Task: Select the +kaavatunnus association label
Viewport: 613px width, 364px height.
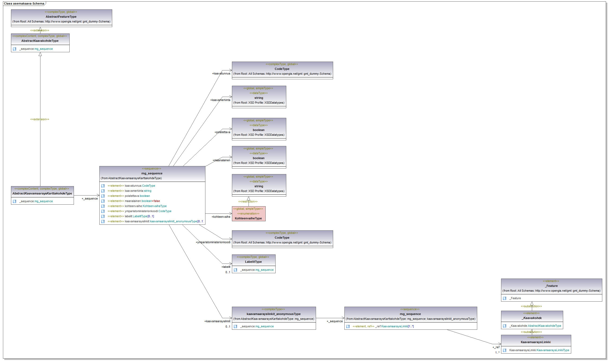Action: coord(221,73)
